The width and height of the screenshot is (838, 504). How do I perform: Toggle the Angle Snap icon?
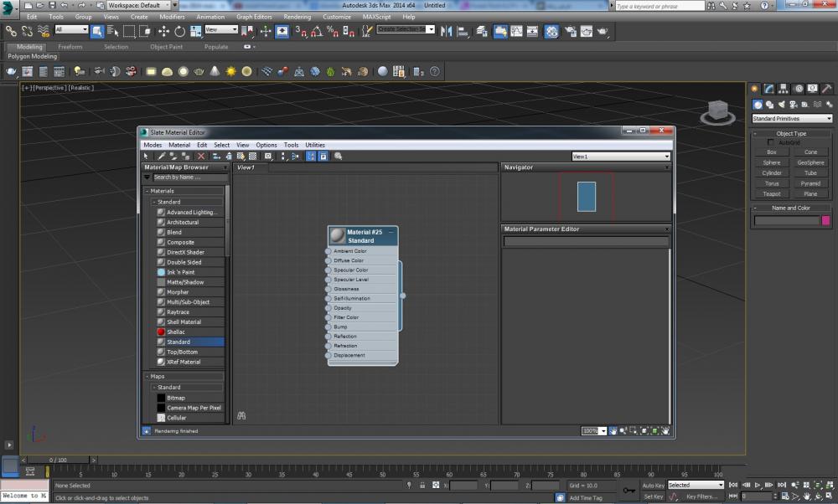point(317,32)
